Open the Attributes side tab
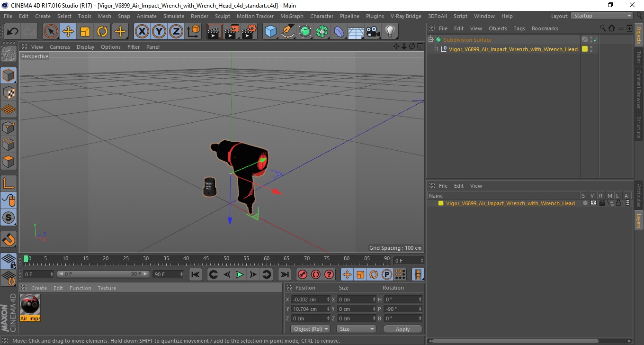644x345 pixels. coord(639,195)
